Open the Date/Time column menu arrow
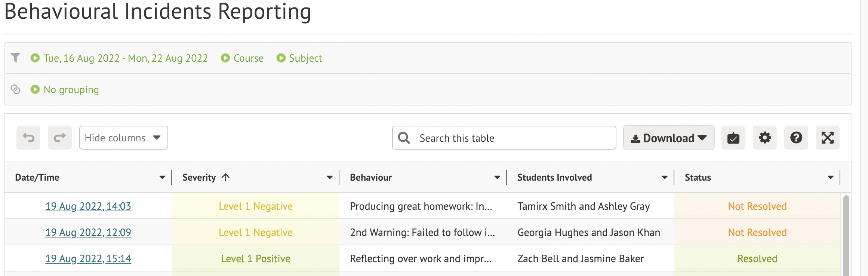The height and width of the screenshot is (276, 868). click(x=162, y=178)
